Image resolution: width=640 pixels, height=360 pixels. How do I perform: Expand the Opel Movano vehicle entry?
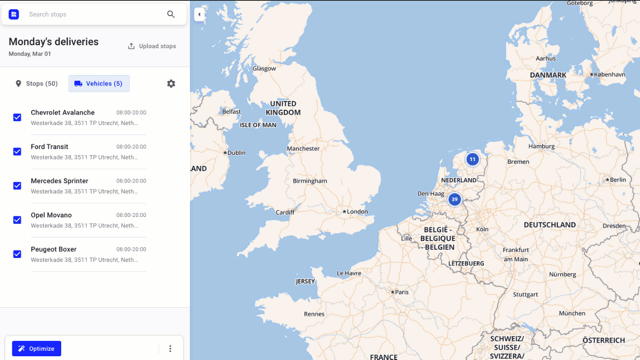tap(88, 220)
